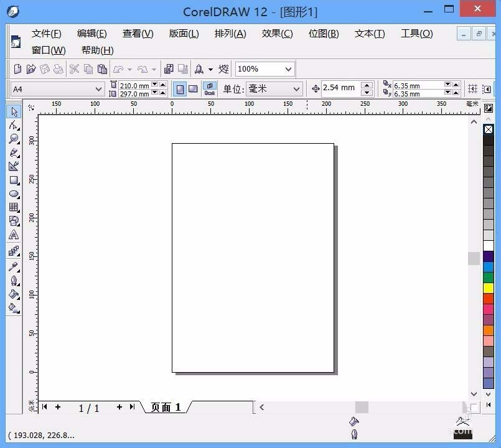Open the 排列(A) menu

click(230, 33)
